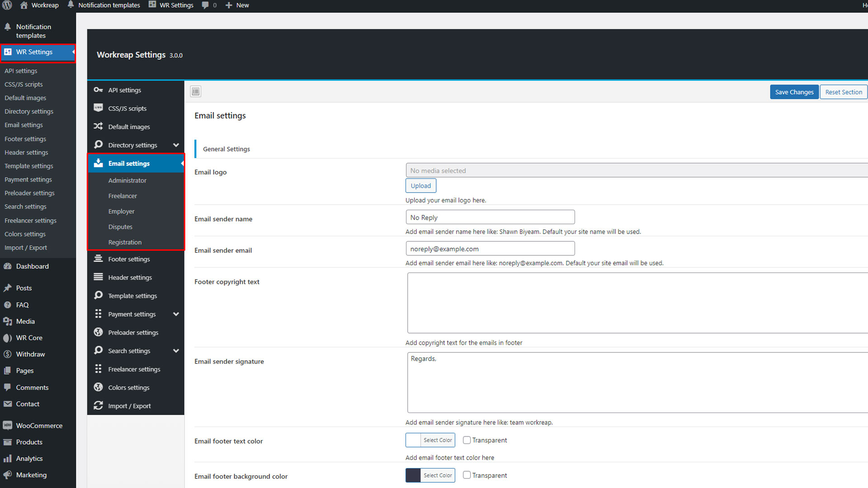The image size is (868, 488).
Task: Click the WordPress logo in the admin bar
Action: pyautogui.click(x=7, y=5)
